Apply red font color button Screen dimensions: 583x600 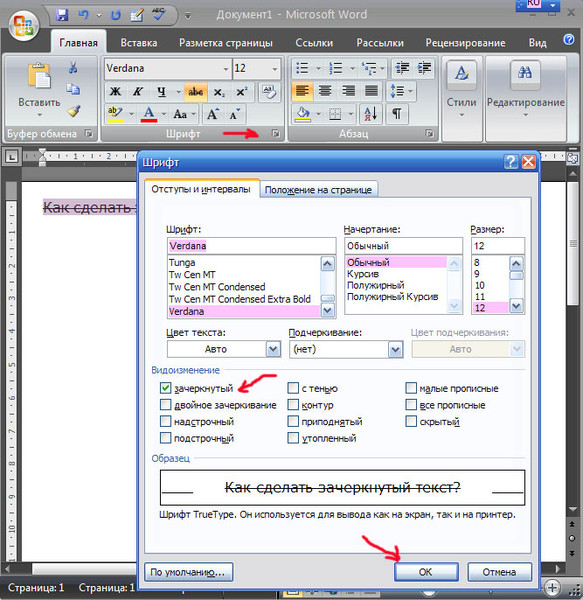pyautogui.click(x=149, y=114)
